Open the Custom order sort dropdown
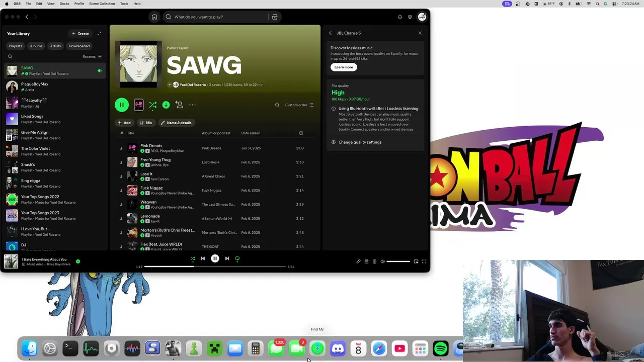The height and width of the screenshot is (362, 644). click(299, 105)
